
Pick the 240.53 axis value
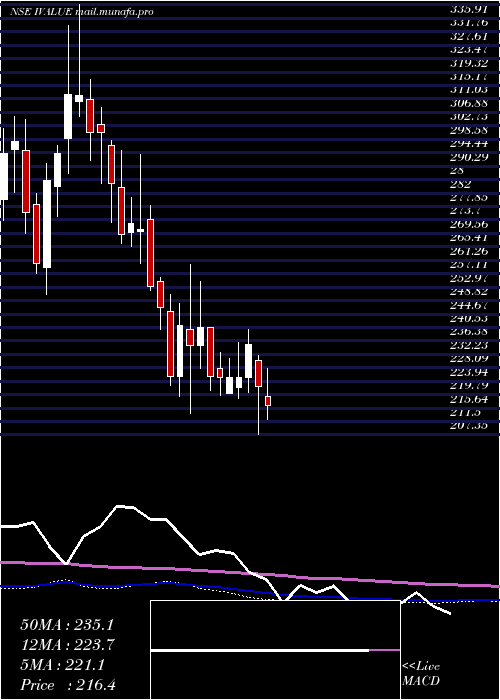468,318
